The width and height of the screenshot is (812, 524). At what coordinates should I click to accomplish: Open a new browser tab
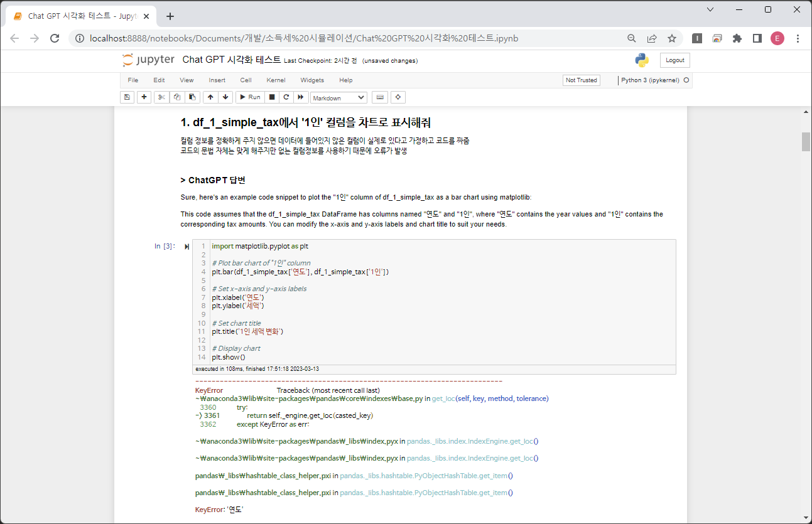coord(170,16)
